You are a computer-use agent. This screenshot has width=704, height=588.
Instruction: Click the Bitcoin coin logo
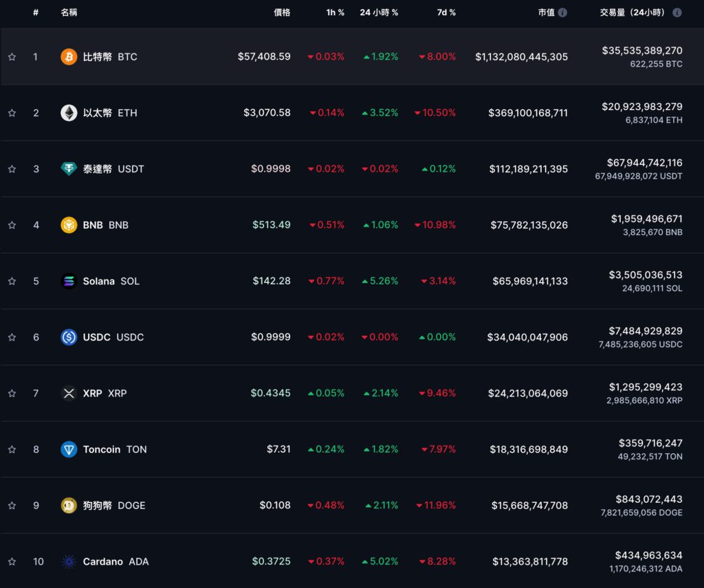(x=69, y=56)
